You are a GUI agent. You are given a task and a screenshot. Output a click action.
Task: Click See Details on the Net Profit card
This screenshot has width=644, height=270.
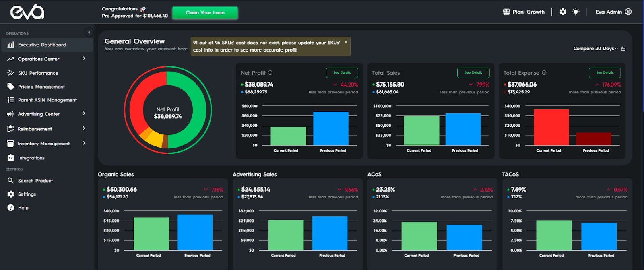coord(342,73)
